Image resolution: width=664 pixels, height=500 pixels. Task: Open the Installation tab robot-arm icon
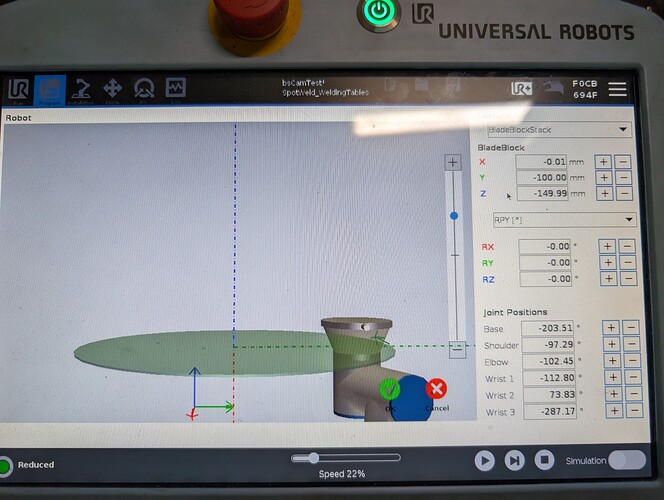click(x=81, y=90)
